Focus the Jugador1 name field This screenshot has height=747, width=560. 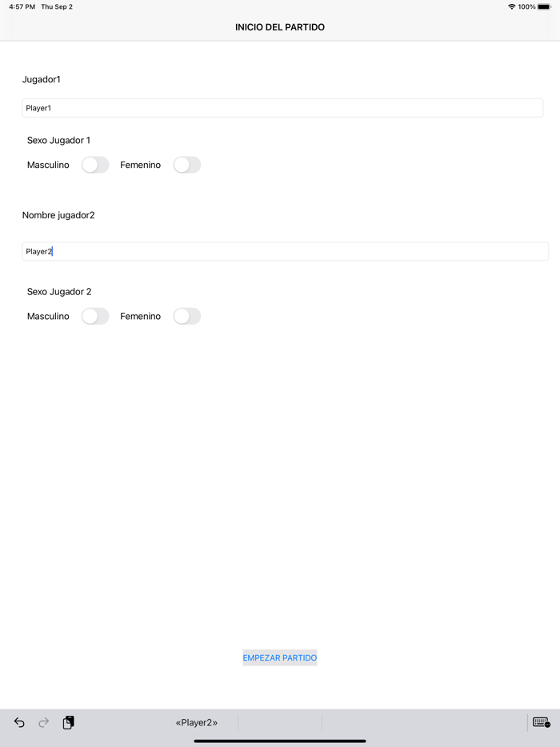point(282,108)
